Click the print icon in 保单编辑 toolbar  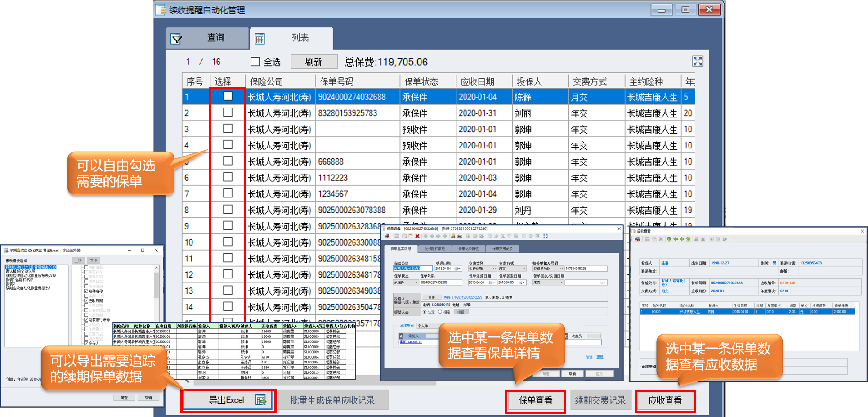point(460,236)
